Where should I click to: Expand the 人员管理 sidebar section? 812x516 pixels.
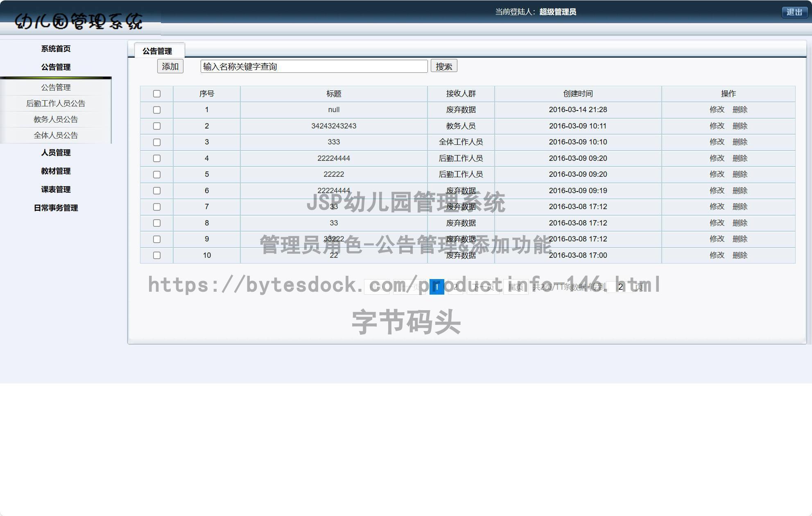(56, 153)
